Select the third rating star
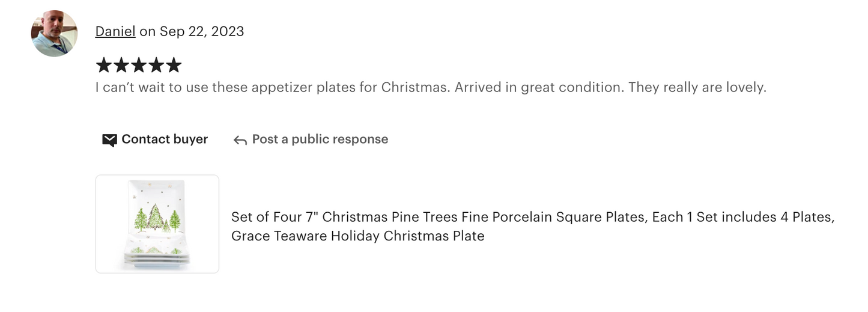 point(139,65)
